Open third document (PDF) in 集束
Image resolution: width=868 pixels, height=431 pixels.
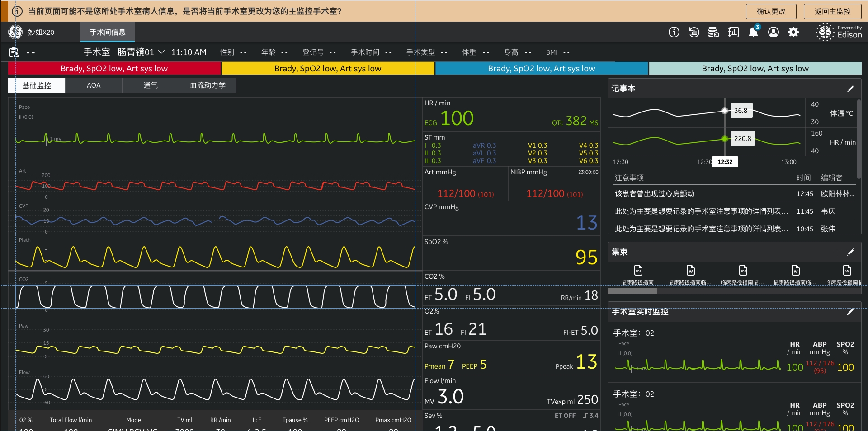pyautogui.click(x=743, y=275)
